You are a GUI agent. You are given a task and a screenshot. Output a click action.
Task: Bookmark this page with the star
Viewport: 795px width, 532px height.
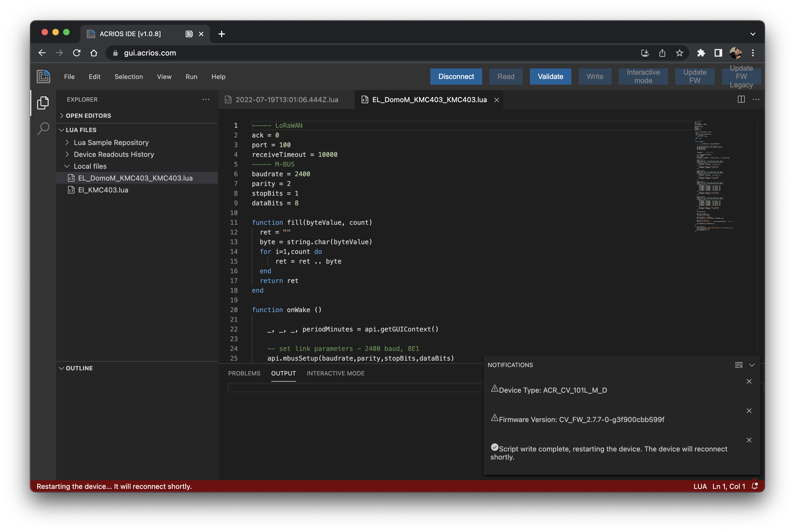(679, 53)
